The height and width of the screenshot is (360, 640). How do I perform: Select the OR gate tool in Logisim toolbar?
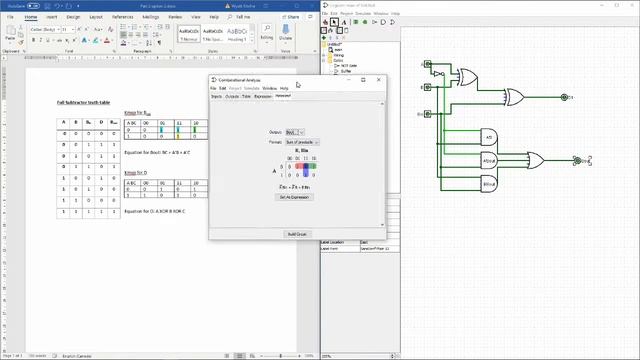pyautogui.click(x=392, y=22)
